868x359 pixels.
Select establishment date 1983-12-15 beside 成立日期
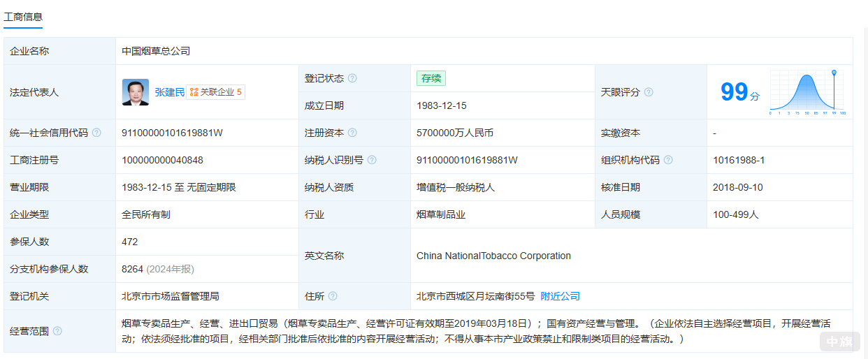tap(442, 105)
